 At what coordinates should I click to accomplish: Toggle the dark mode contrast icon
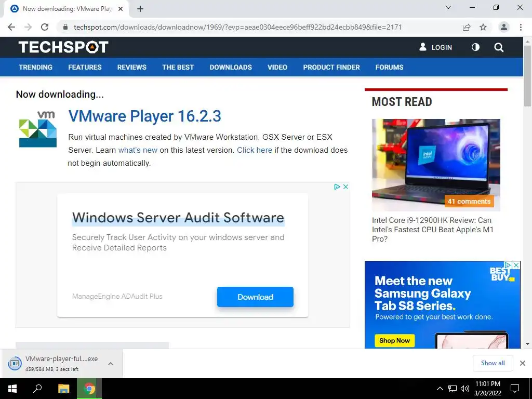(476, 47)
